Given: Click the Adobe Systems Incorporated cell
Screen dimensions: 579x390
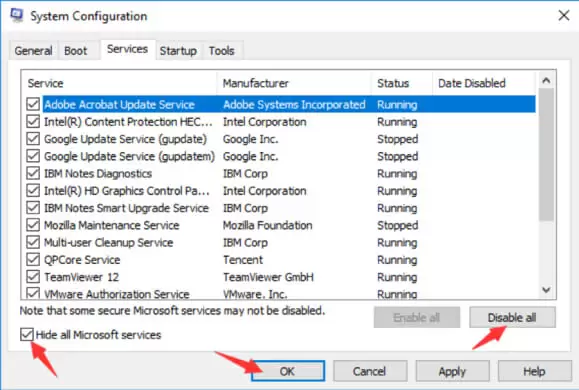Looking at the screenshot, I should coord(294,105).
